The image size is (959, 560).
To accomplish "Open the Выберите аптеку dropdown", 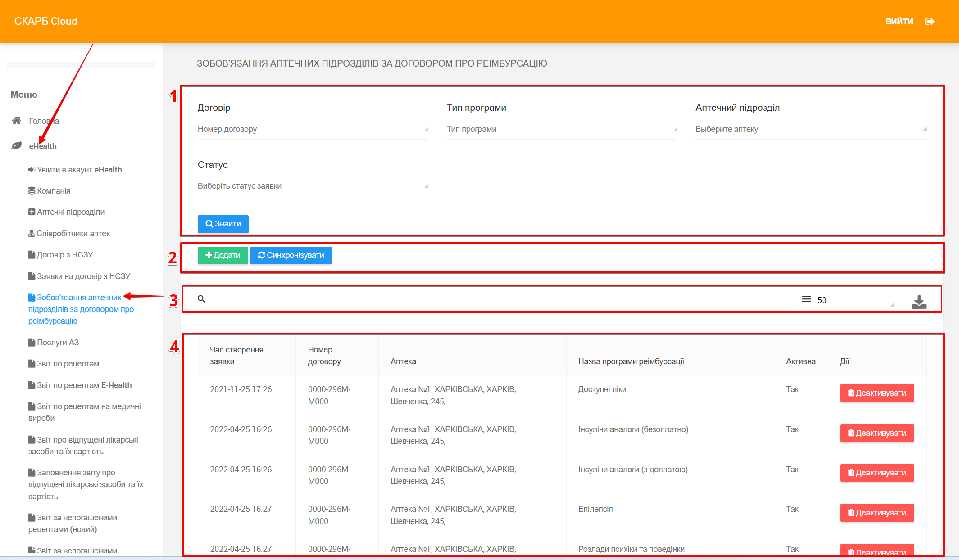I will [810, 129].
